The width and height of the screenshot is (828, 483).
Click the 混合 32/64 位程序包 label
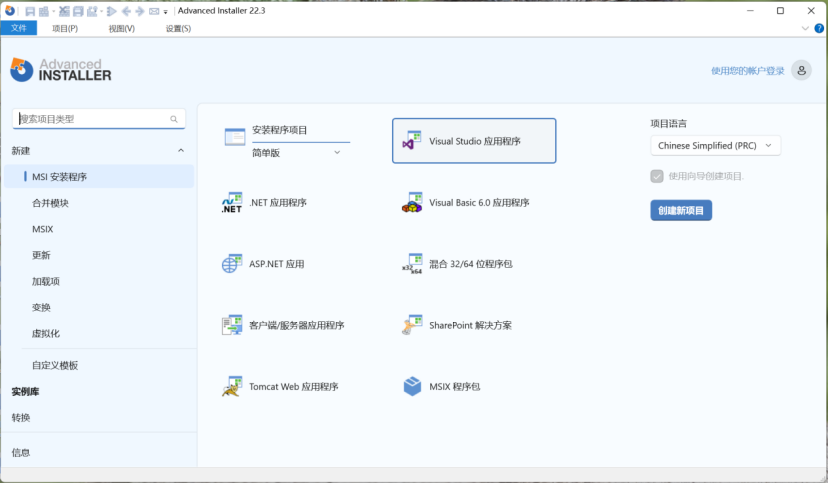[471, 264]
